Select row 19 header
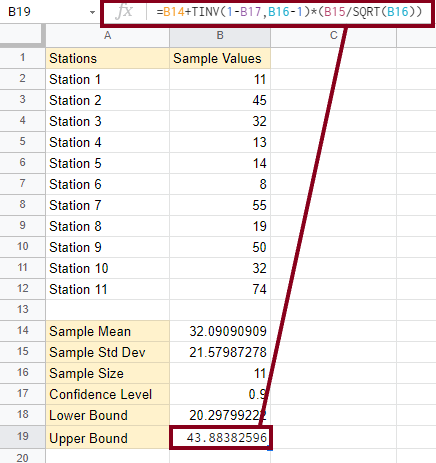This screenshot has width=436, height=463. [x=22, y=436]
